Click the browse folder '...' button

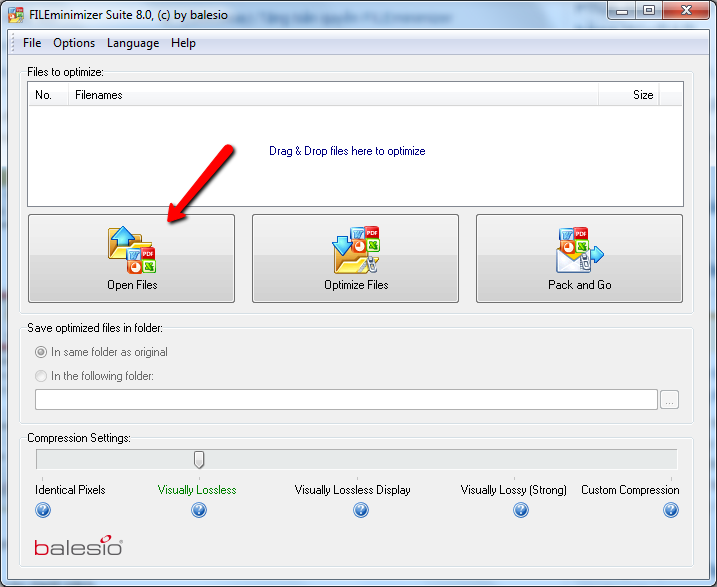[670, 400]
